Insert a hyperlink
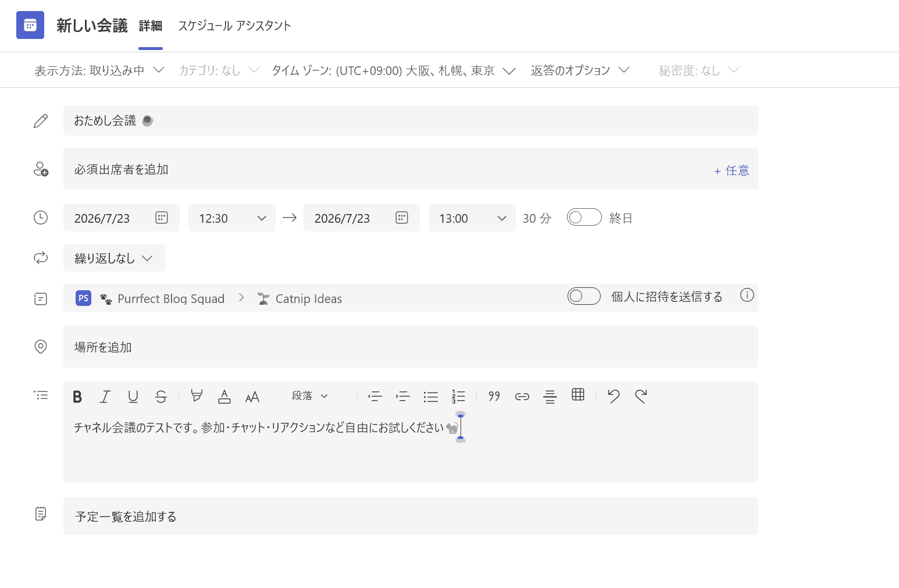 522,397
